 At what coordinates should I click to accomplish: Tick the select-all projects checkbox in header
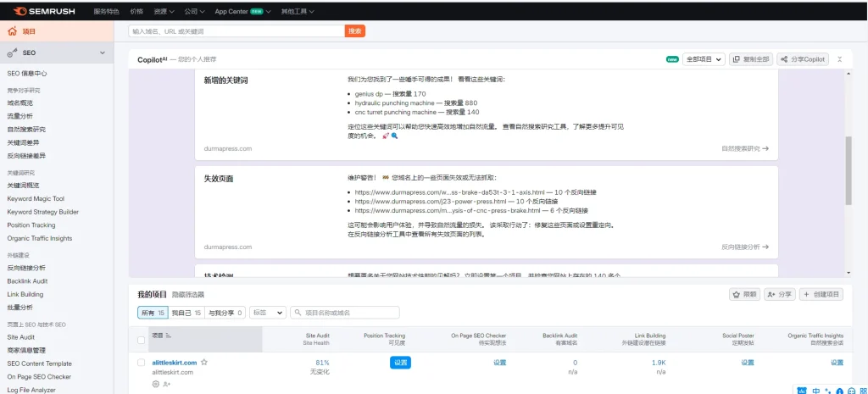click(142, 340)
